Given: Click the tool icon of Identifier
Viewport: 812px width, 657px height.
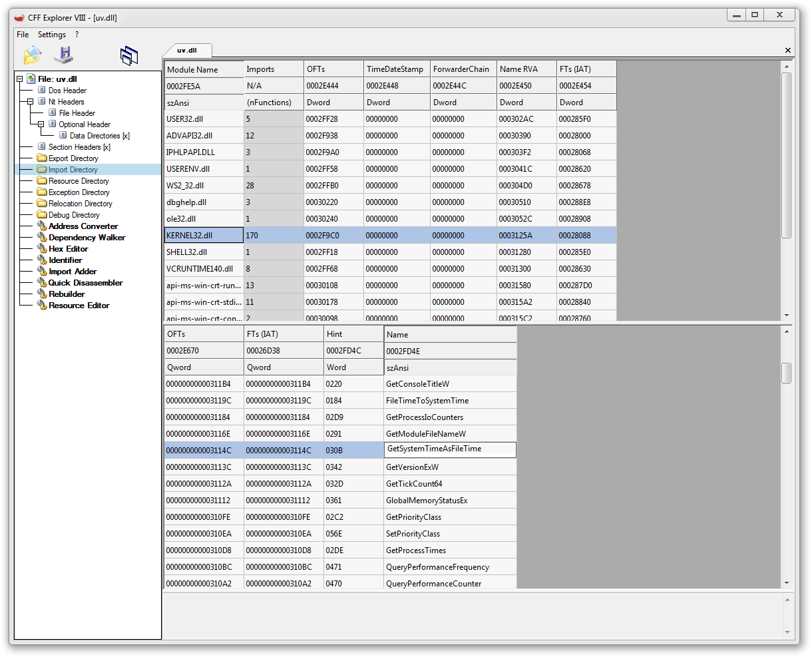Looking at the screenshot, I should [x=42, y=260].
